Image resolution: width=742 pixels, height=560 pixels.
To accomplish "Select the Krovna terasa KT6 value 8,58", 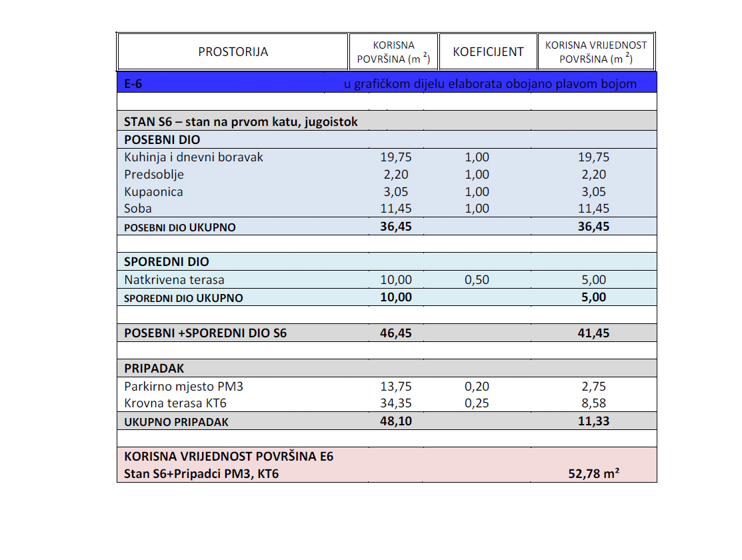I will point(593,403).
